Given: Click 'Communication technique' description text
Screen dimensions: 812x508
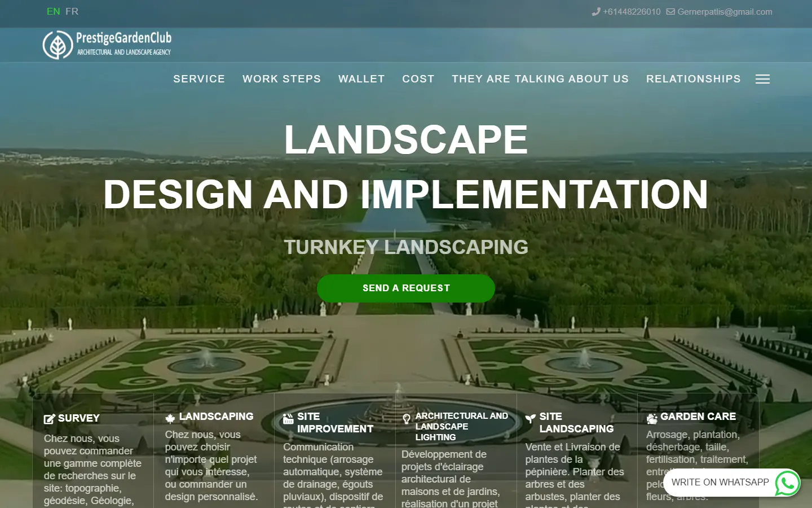Looking at the screenshot, I should [x=333, y=475].
